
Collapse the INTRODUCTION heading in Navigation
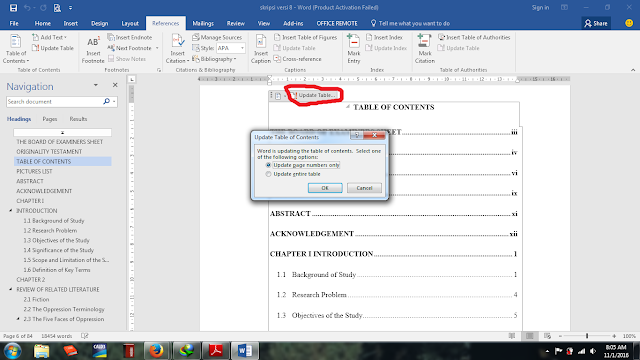(x=11, y=211)
